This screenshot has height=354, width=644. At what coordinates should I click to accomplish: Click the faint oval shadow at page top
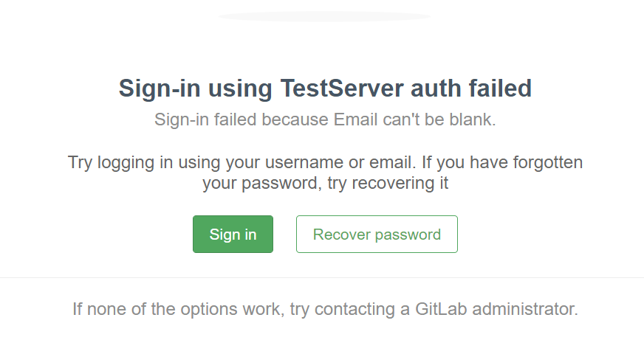coord(324,16)
